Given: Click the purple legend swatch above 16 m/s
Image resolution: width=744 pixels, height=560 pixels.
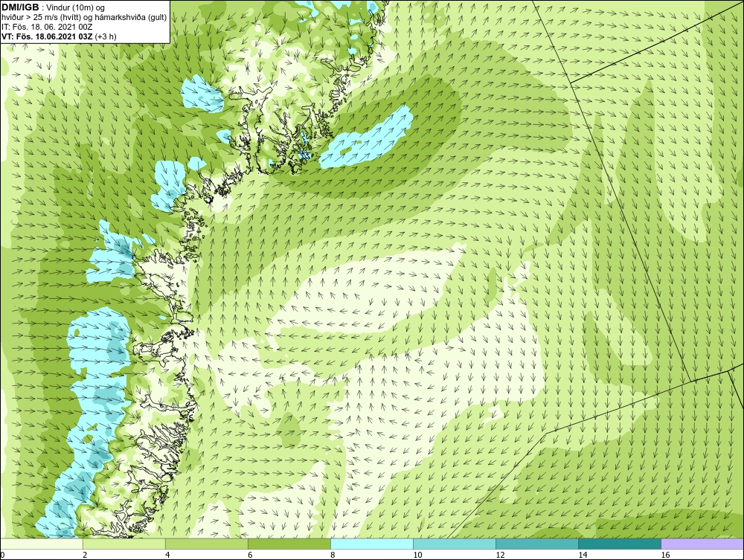Looking at the screenshot, I should [x=702, y=544].
